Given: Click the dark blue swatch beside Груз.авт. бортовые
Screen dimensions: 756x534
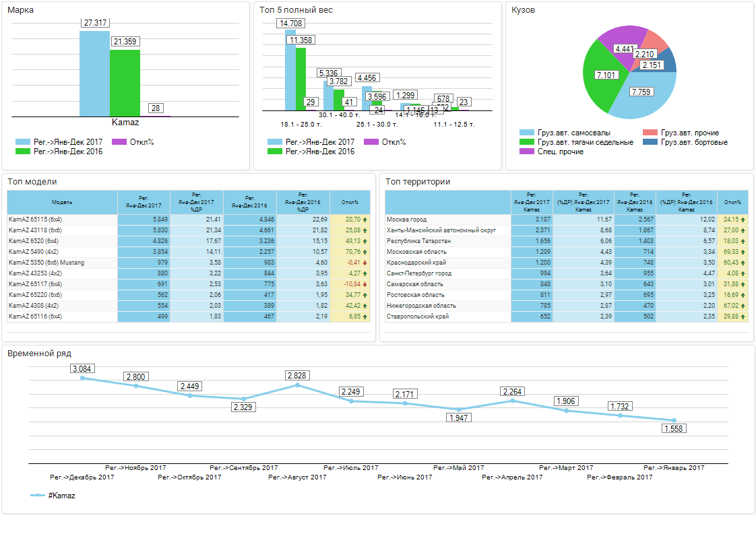Looking at the screenshot, I should 650,142.
